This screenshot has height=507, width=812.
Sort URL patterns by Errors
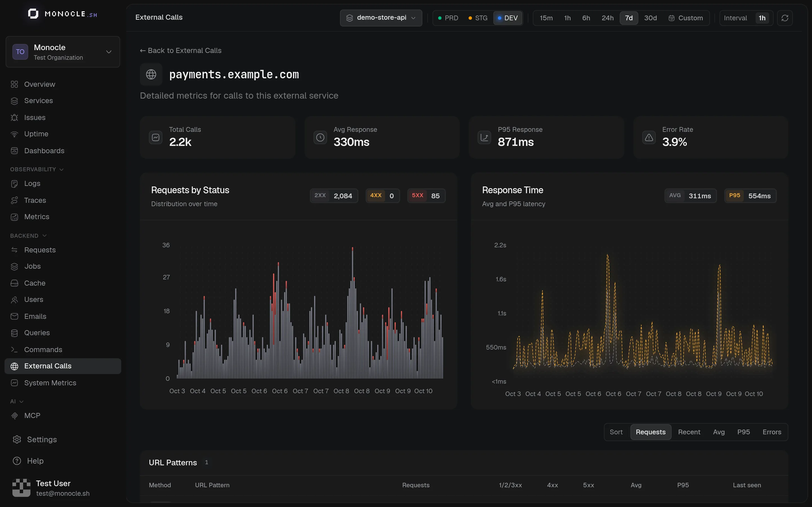click(772, 432)
